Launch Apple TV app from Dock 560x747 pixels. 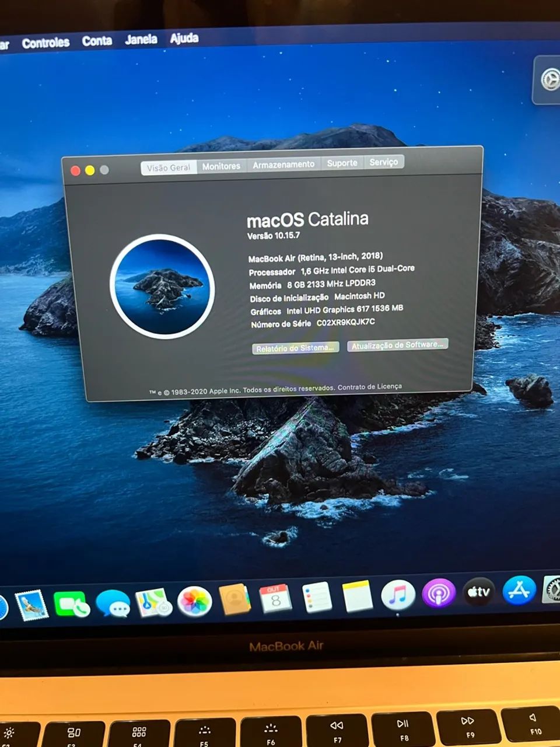(479, 592)
